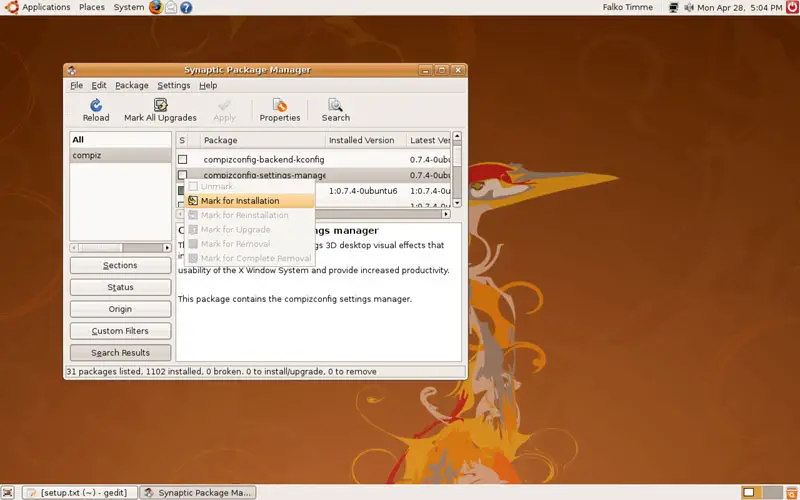Click the volume speaker tray icon

689,8
